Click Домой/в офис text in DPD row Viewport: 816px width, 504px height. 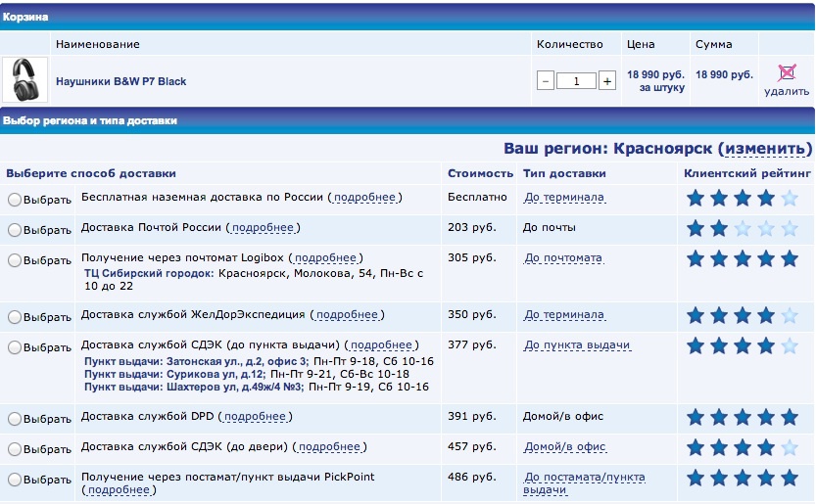pos(563,416)
